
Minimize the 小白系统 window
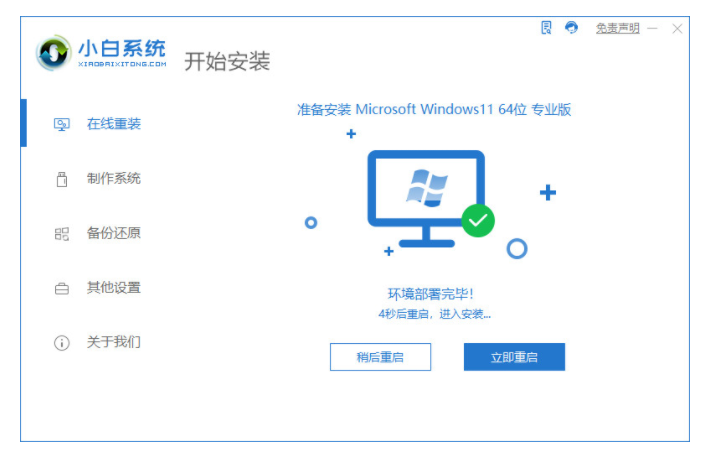point(652,29)
